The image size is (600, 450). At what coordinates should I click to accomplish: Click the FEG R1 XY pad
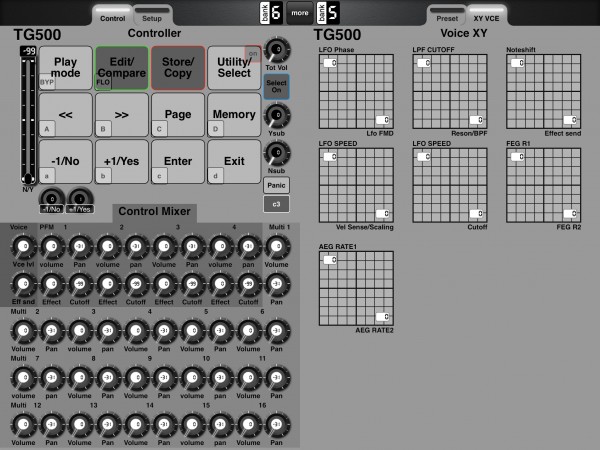544,185
